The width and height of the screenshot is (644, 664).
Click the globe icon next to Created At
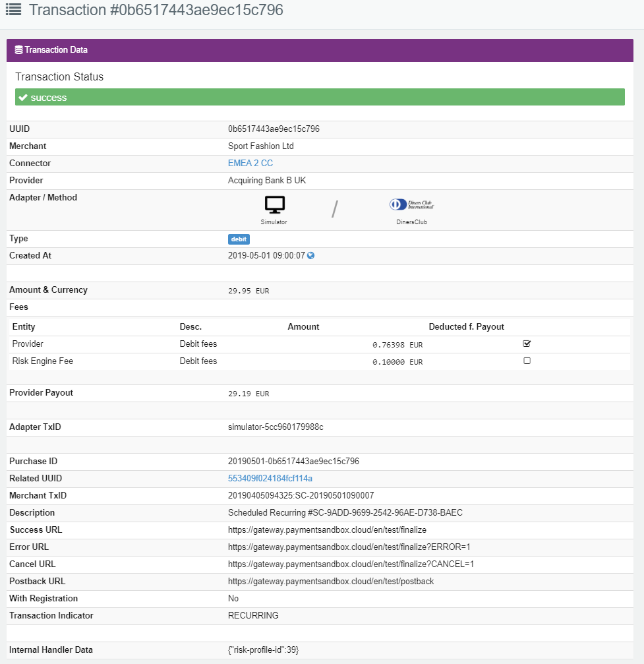[311, 256]
